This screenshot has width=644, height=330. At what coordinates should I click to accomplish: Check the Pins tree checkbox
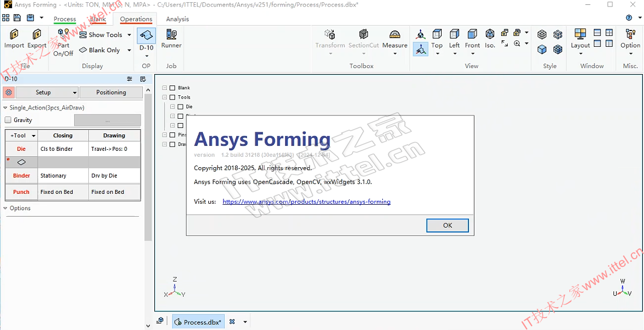coord(172,135)
